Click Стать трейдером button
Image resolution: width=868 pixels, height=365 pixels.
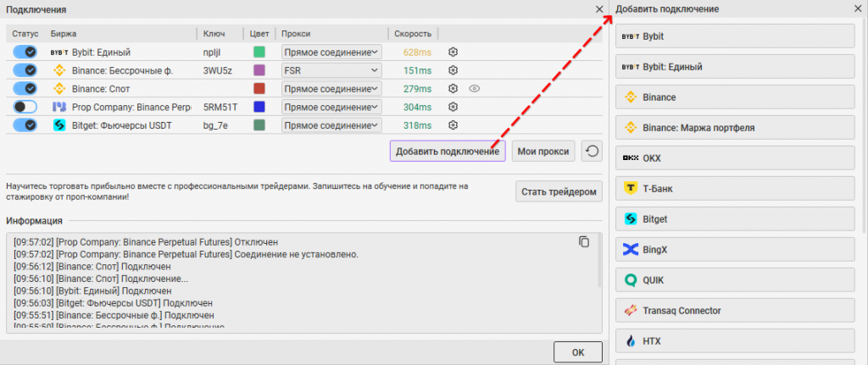(559, 192)
